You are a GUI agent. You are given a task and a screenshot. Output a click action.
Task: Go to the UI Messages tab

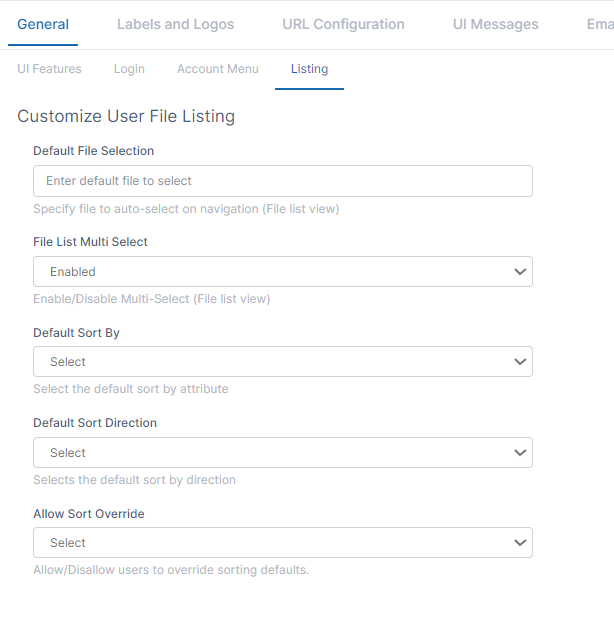[495, 24]
